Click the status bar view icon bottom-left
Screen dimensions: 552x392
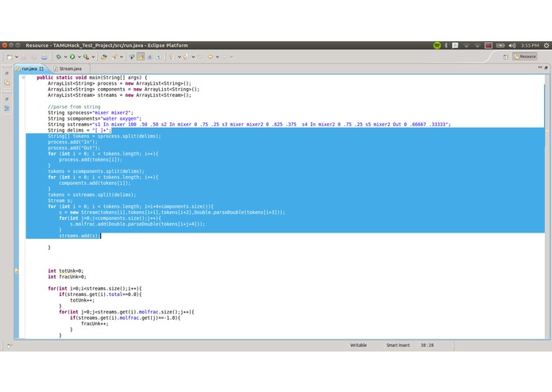(x=10, y=346)
